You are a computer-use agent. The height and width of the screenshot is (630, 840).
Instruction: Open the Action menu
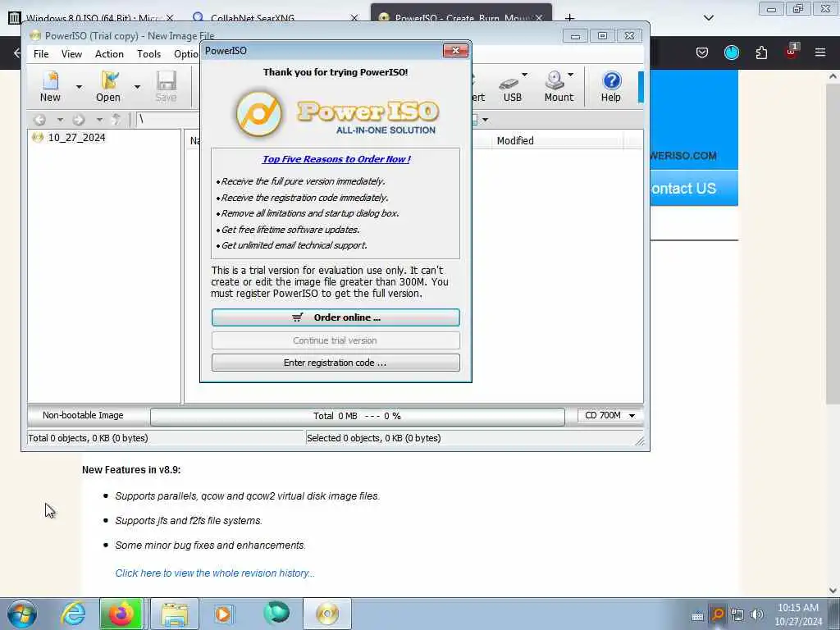109,53
